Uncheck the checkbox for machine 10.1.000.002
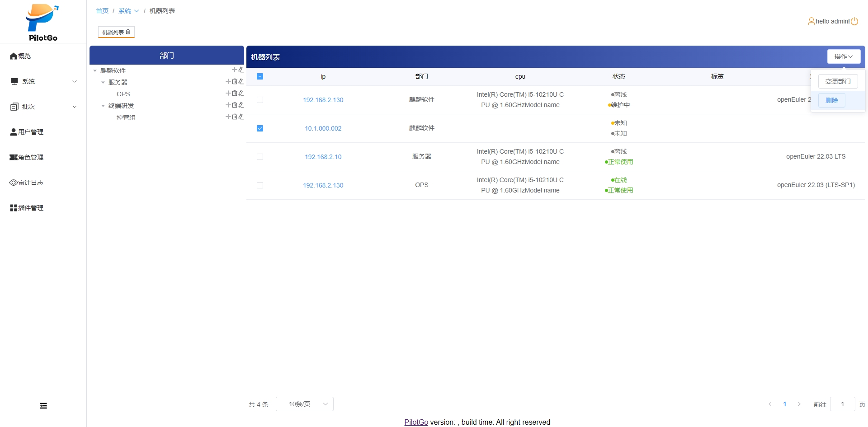 coord(260,128)
